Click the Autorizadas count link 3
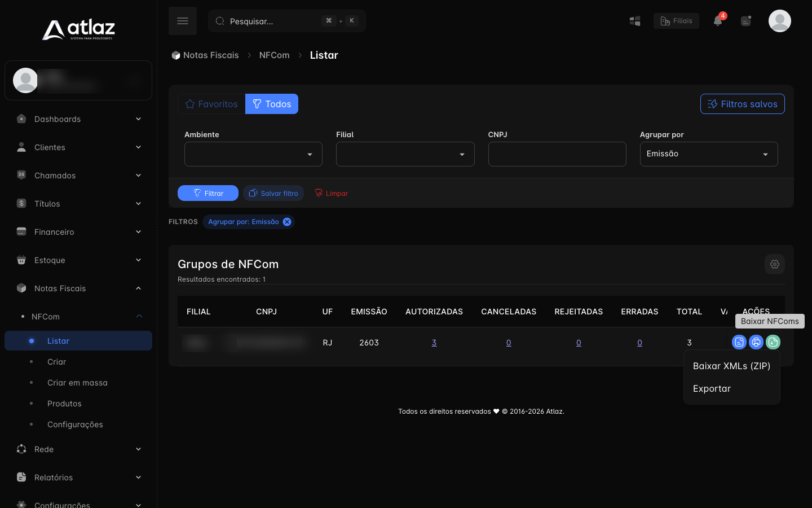812x508 pixels. (x=434, y=343)
